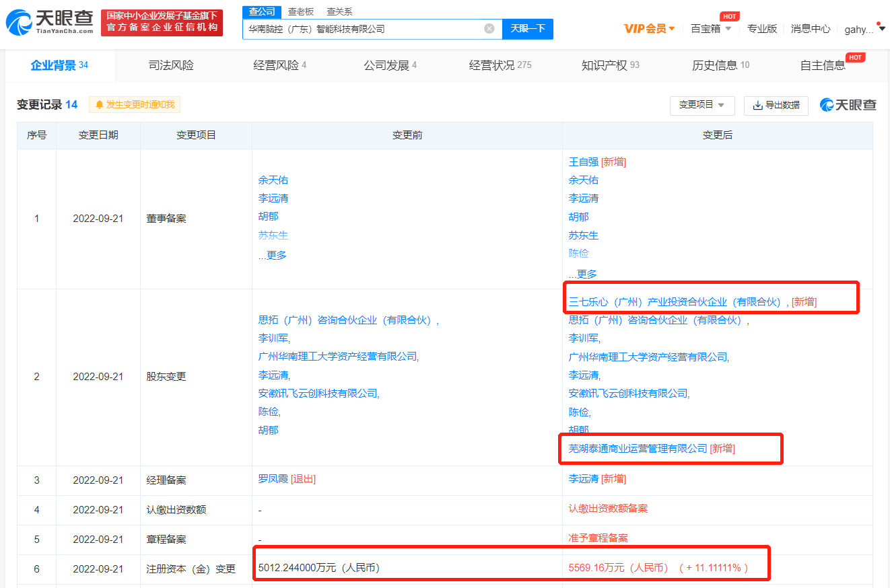Click the VIP会员 dropdown arrow

coord(672,28)
